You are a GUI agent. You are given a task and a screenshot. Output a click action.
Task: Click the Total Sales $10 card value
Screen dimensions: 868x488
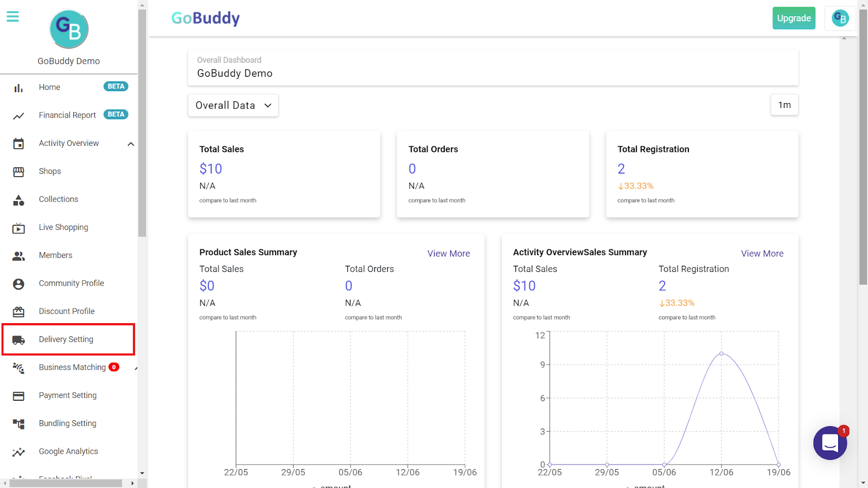tap(210, 169)
